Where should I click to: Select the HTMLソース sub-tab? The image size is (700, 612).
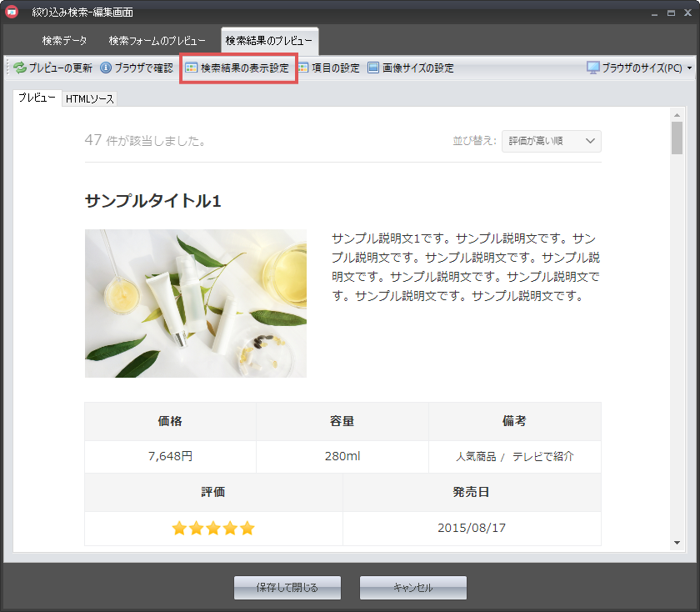pos(90,99)
